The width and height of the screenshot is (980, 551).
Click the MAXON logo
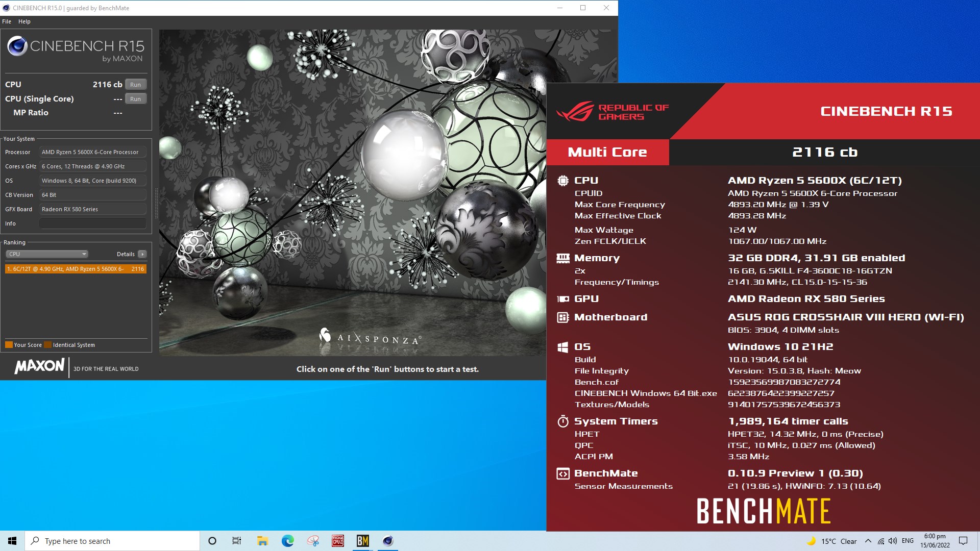pyautogui.click(x=40, y=366)
